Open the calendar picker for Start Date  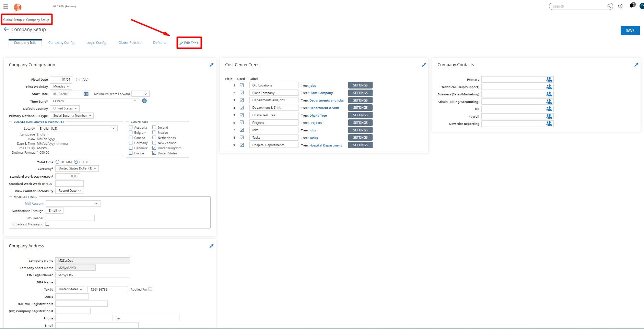[87, 93]
